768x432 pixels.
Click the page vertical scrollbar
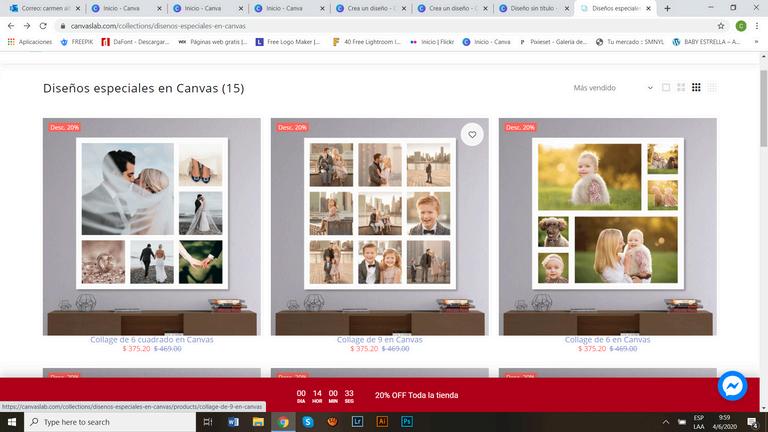point(764,108)
